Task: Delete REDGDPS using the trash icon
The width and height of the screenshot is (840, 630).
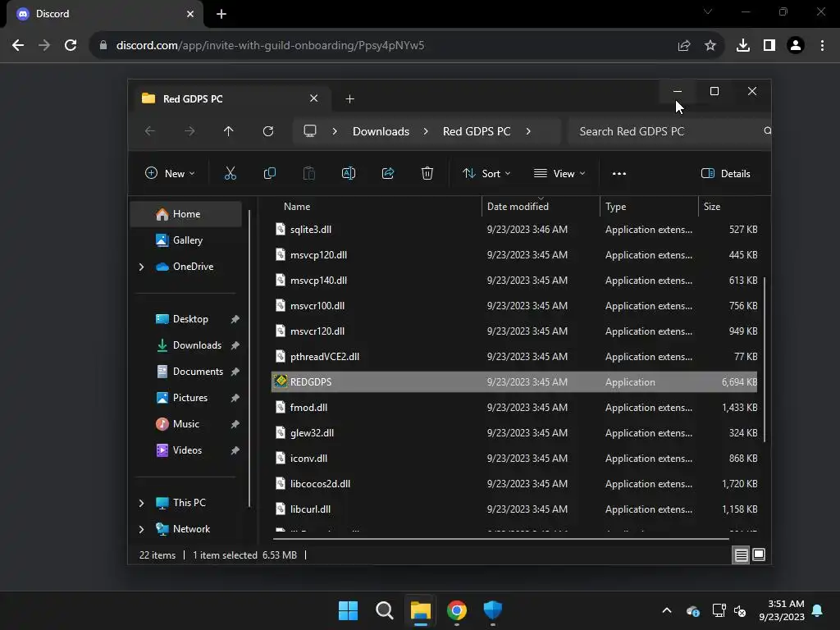Action: click(427, 173)
